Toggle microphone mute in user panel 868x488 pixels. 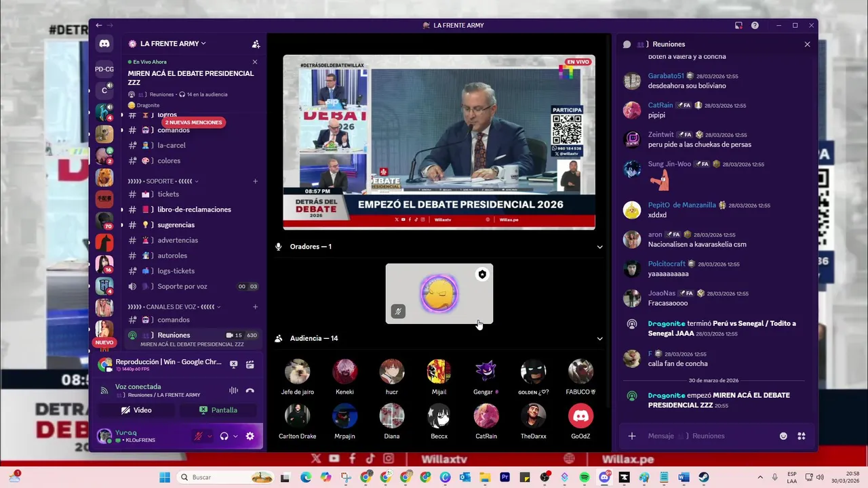coord(199,436)
